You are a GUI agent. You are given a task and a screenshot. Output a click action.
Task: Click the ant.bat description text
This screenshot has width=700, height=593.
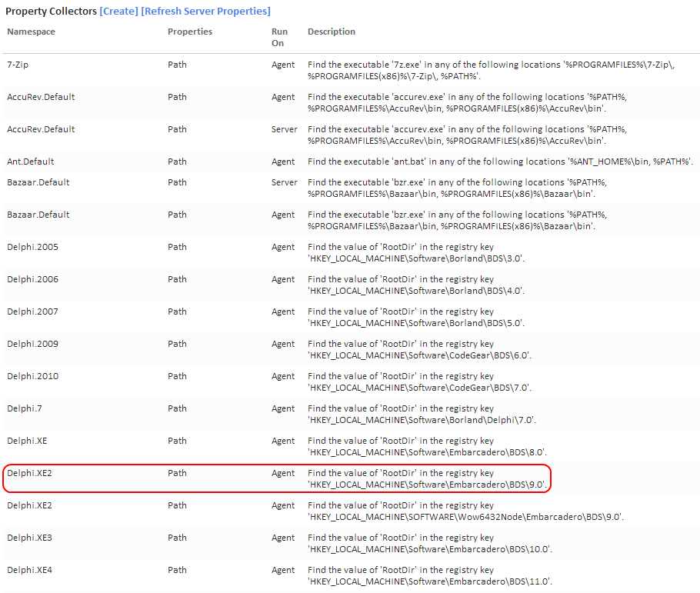[x=500, y=162]
